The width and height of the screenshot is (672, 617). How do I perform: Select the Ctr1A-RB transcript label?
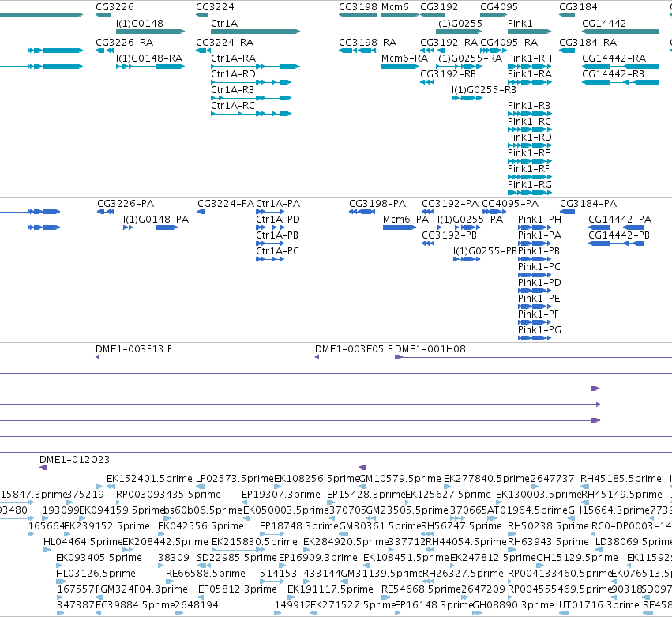coord(233,90)
